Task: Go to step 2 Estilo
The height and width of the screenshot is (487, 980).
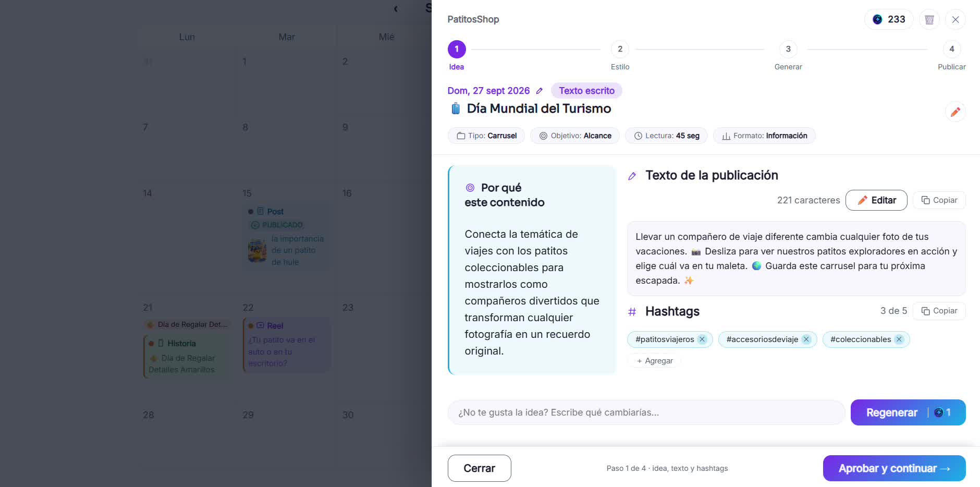Action: click(620, 55)
